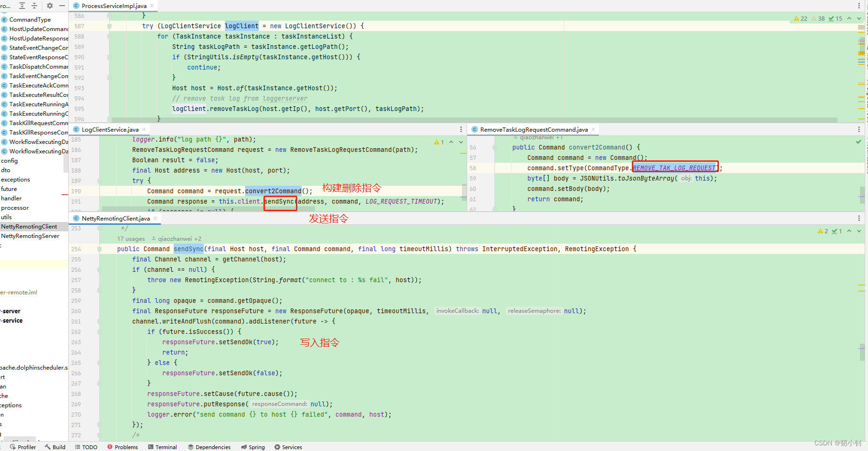This screenshot has height=451, width=868.
Task: Open tab options menu for NettyRemotingClient editor
Action: (859, 218)
